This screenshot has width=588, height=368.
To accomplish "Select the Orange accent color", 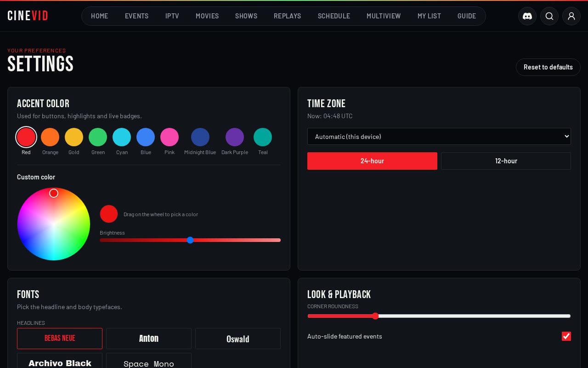I will [50, 137].
